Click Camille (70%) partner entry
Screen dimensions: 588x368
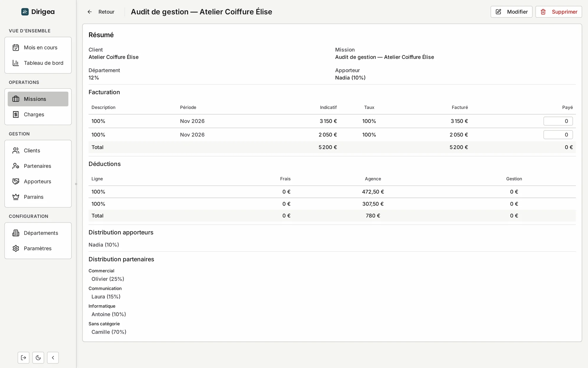(109, 332)
